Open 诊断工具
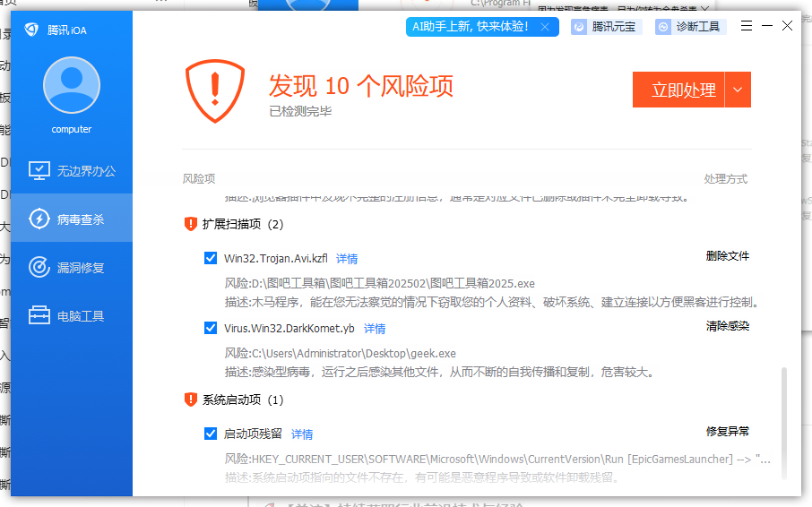This screenshot has height=507, width=812. [690, 27]
